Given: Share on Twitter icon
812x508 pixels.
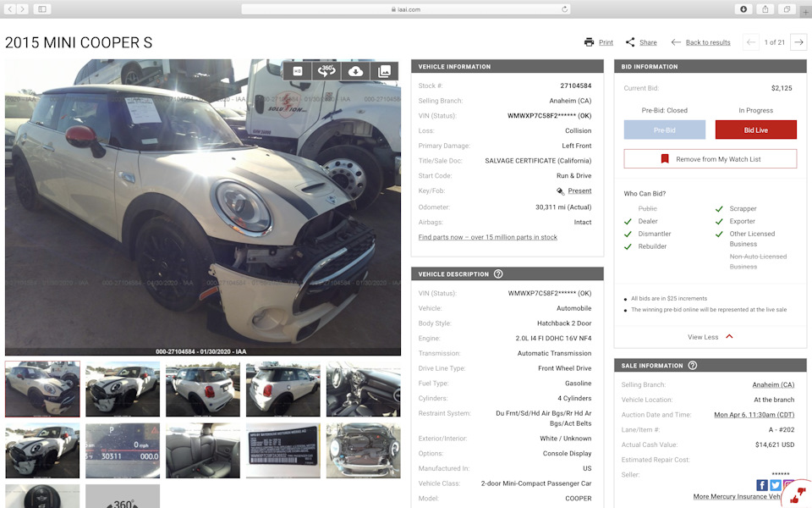Looking at the screenshot, I should (776, 484).
